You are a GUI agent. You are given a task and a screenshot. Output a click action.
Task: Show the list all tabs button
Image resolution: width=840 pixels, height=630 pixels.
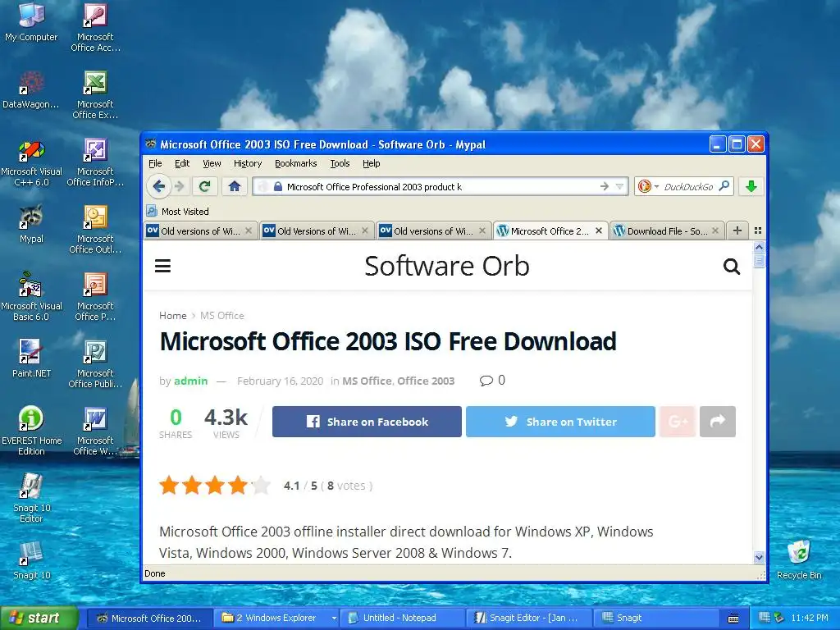[x=757, y=231]
